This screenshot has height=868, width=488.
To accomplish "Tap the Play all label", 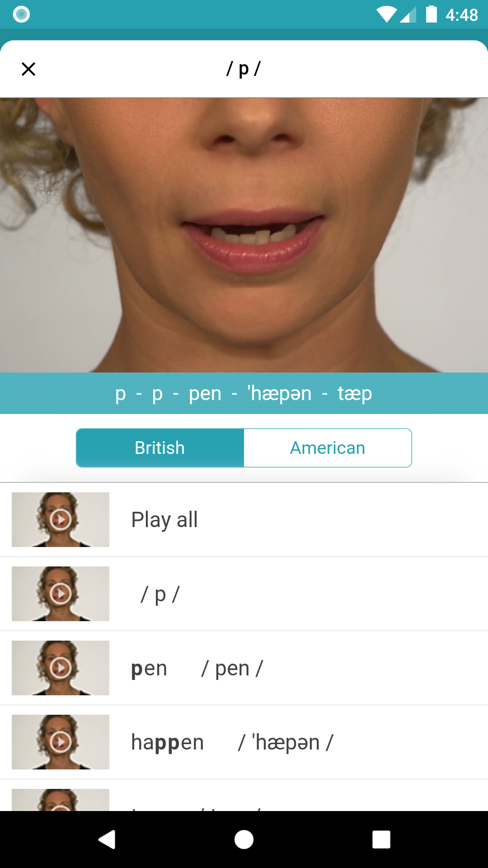I will [x=164, y=520].
